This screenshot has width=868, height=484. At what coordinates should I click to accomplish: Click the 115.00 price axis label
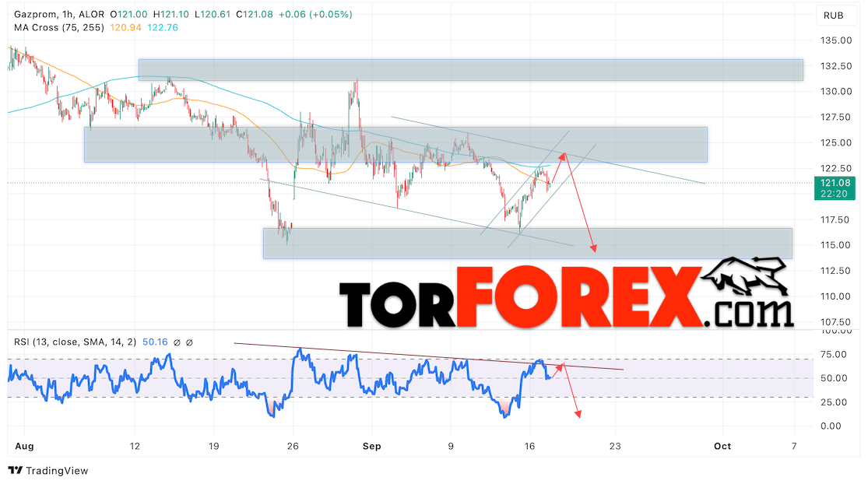(836, 245)
